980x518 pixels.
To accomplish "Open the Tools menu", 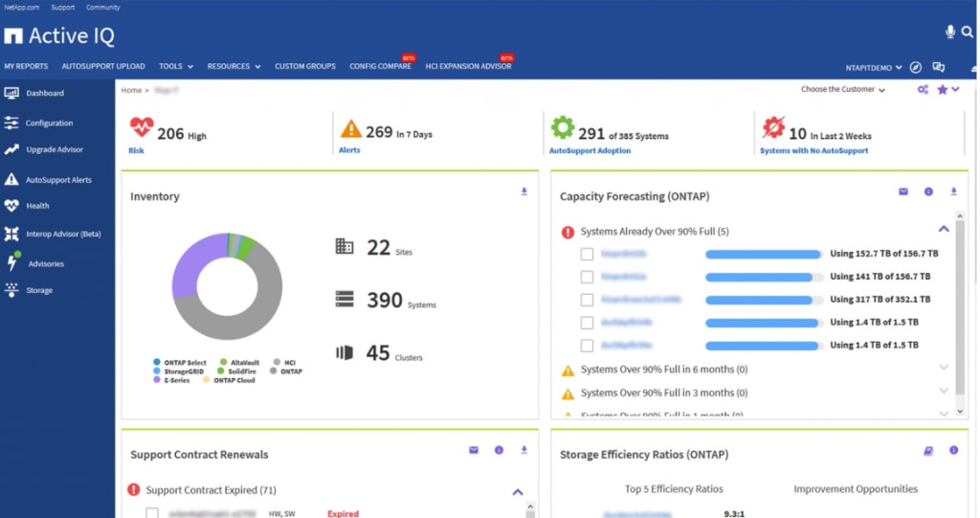I will point(176,67).
